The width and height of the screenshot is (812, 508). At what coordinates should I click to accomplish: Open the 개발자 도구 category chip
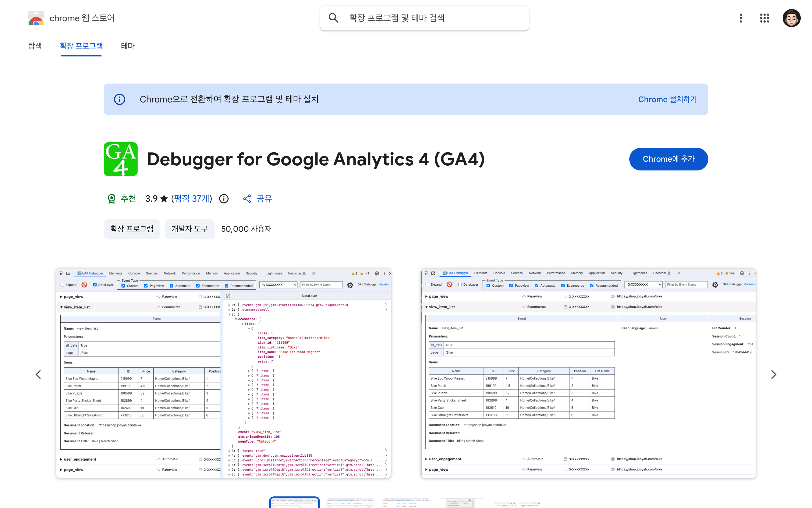(x=189, y=229)
